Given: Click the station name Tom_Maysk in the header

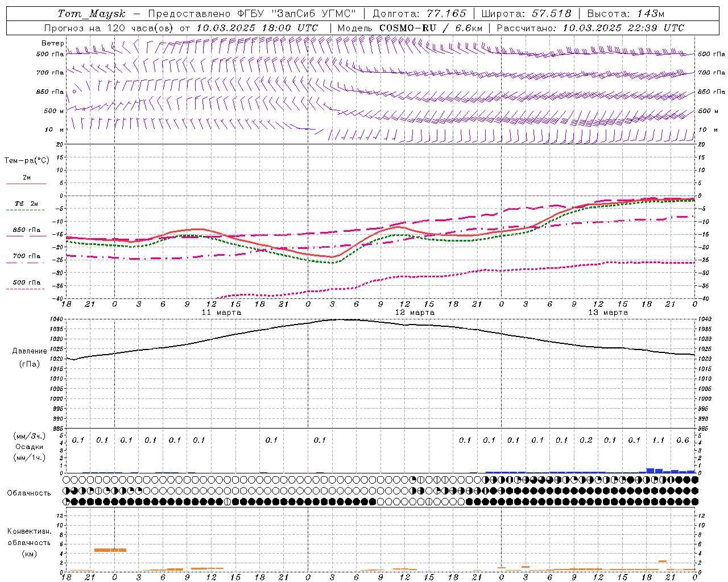Looking at the screenshot, I should [x=92, y=14].
